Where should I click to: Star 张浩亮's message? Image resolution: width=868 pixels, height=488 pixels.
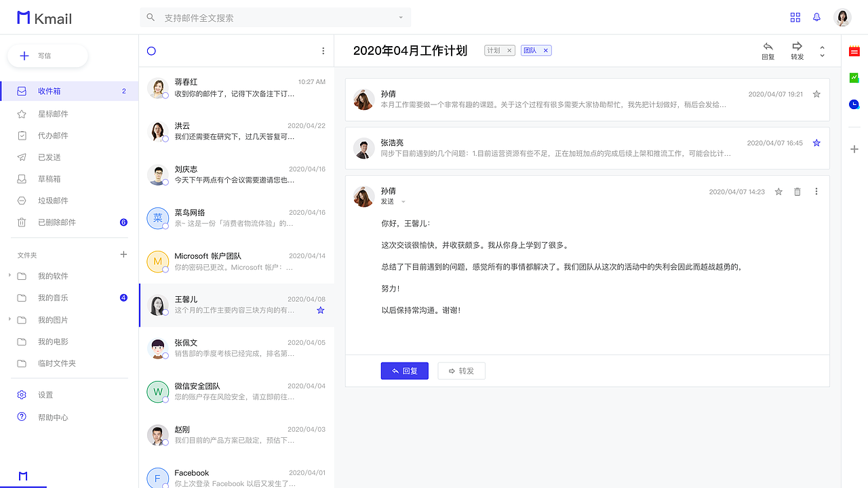pyautogui.click(x=816, y=142)
